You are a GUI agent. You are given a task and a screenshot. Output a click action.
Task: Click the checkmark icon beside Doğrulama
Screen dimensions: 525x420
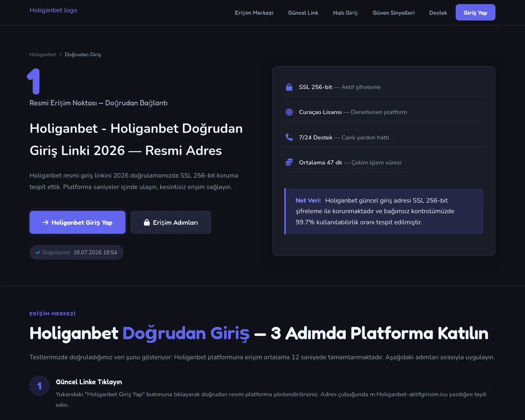point(38,253)
